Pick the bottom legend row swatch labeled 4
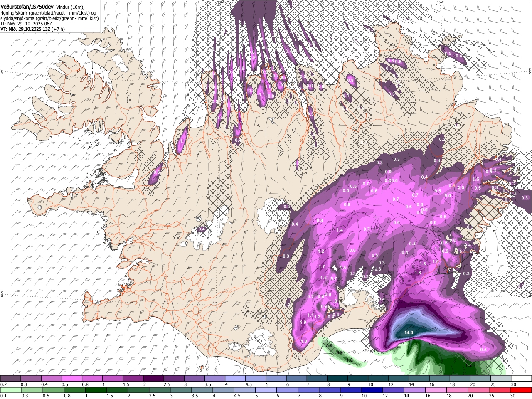 coord(223,390)
